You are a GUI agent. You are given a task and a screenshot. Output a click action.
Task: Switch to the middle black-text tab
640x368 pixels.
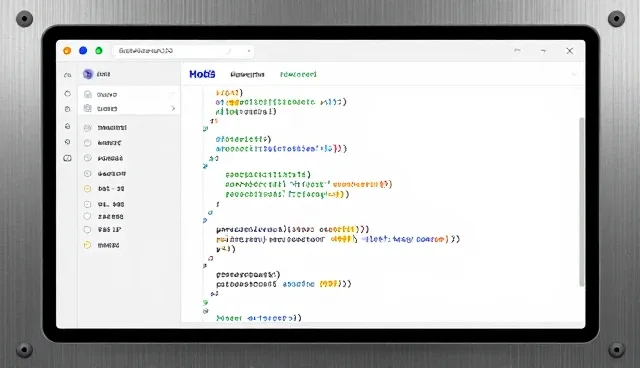(x=247, y=75)
